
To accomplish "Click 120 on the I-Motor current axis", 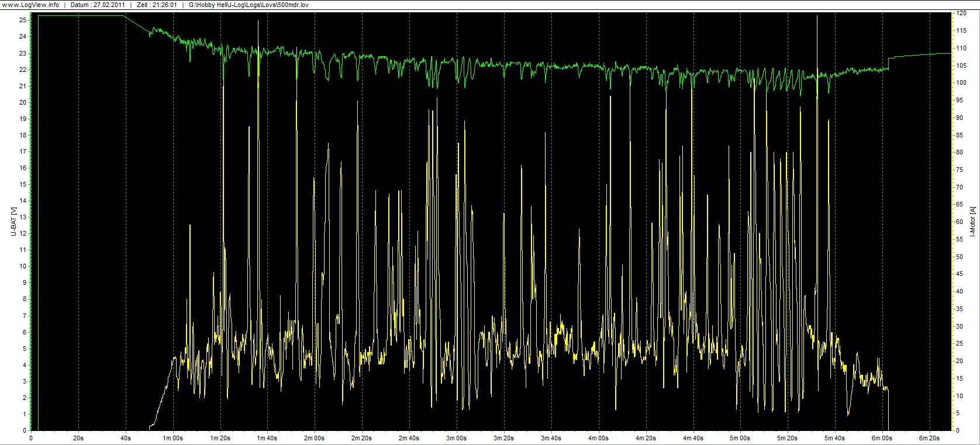I will pyautogui.click(x=961, y=13).
